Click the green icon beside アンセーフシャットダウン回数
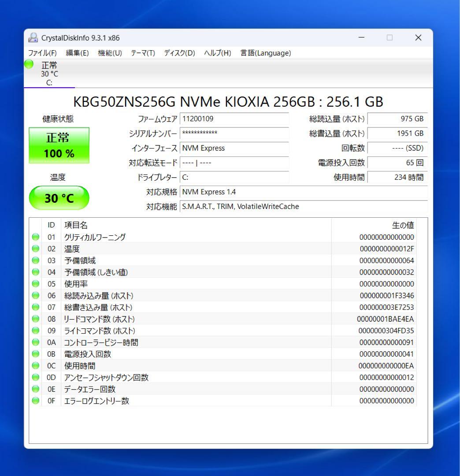The width and height of the screenshot is (460, 476). tap(35, 377)
